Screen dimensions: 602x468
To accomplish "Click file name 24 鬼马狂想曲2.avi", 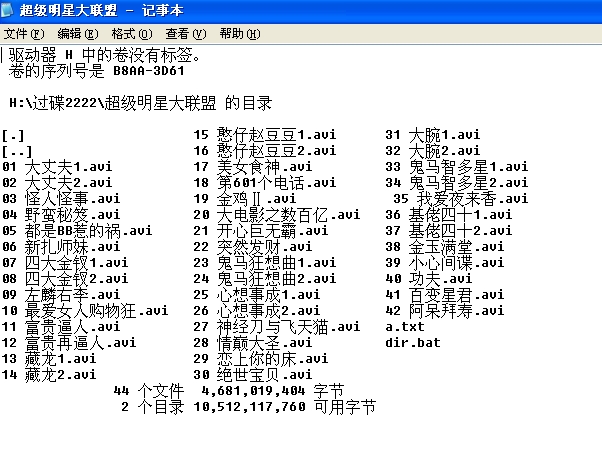I will click(265, 279).
